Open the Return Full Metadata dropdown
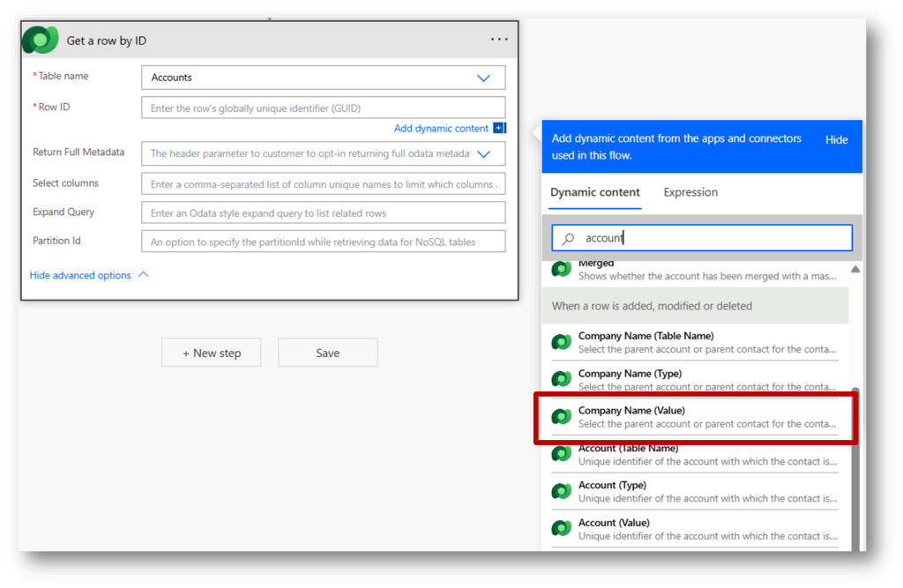This screenshot has width=903, height=588. (x=483, y=153)
